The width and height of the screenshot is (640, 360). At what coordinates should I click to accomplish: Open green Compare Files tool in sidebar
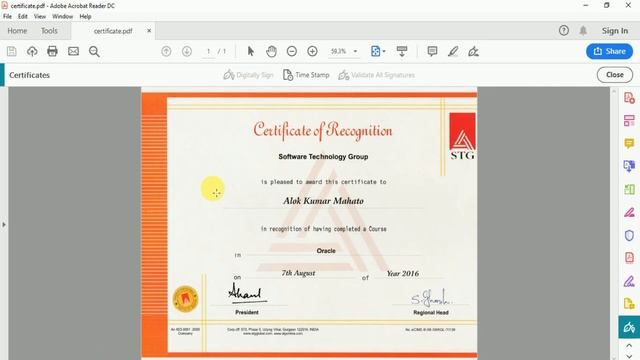[x=629, y=189]
